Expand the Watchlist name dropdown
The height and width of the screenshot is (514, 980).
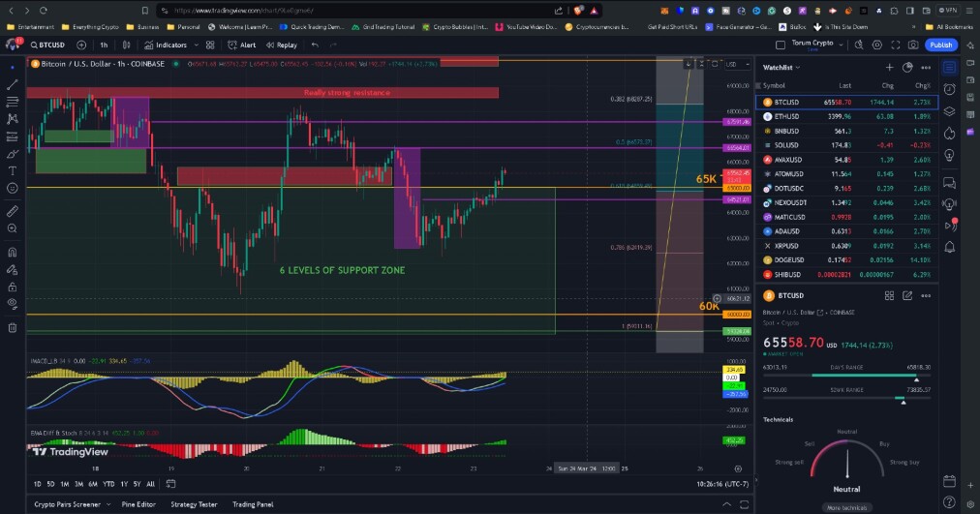click(781, 67)
